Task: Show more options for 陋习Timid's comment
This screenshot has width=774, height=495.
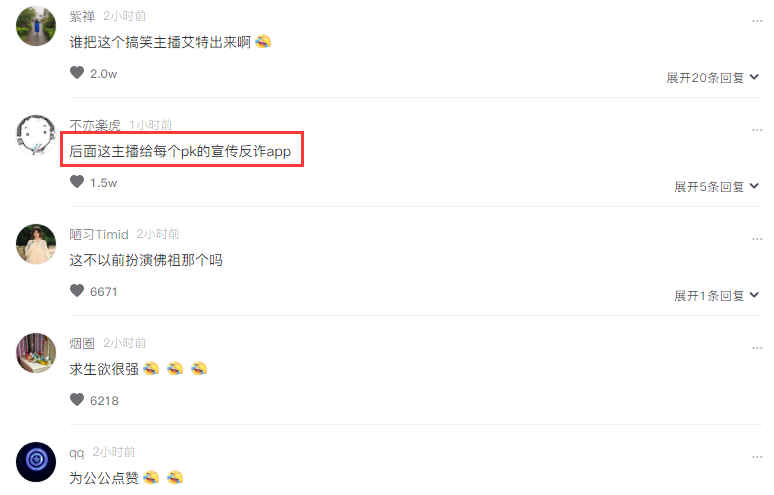Action: [757, 239]
